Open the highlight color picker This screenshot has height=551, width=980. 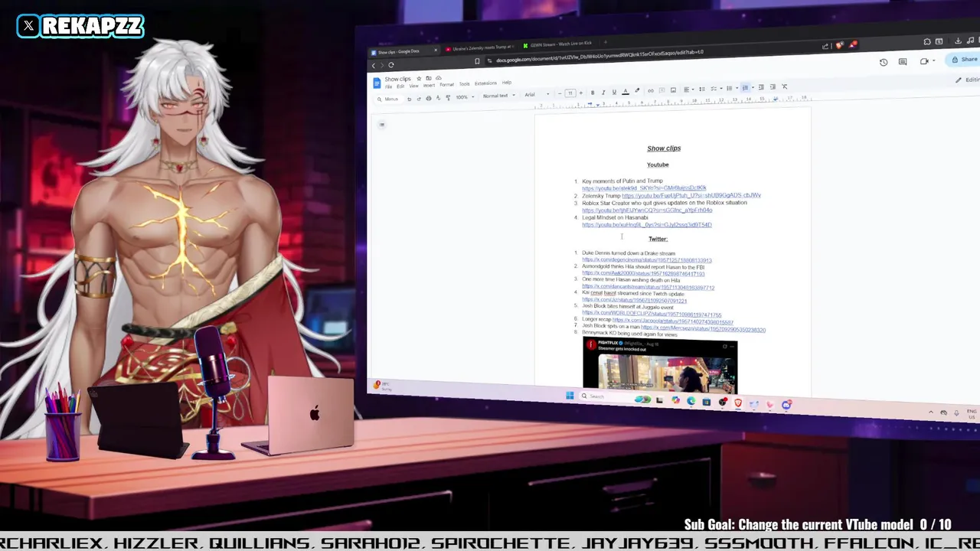coord(637,90)
